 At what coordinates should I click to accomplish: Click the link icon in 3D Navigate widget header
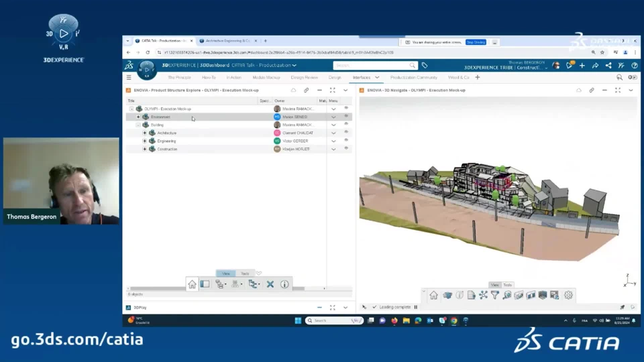(592, 90)
